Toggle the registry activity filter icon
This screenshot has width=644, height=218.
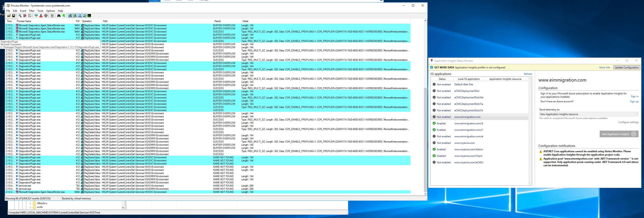[70, 16]
